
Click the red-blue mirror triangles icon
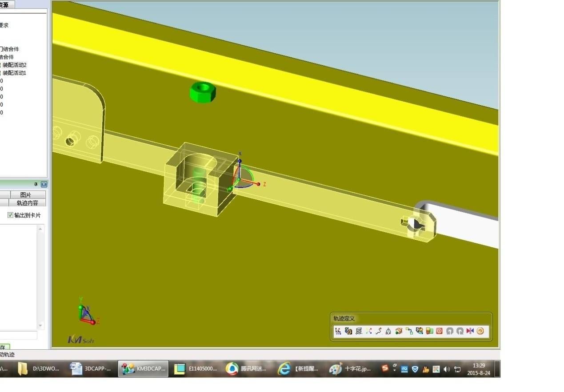pos(470,331)
